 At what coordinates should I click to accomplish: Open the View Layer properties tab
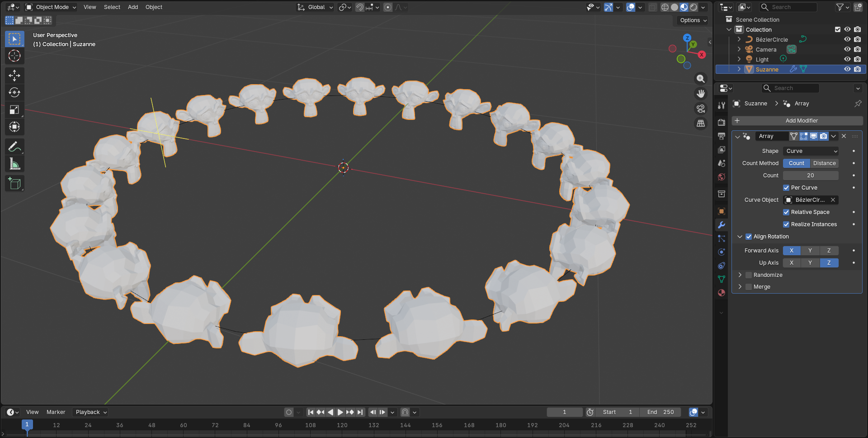[x=722, y=150]
